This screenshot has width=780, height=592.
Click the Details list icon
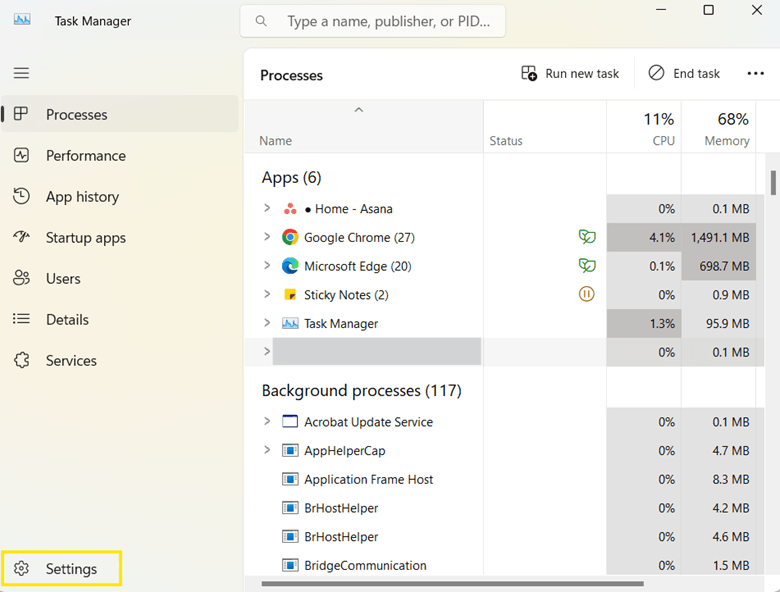[21, 318]
